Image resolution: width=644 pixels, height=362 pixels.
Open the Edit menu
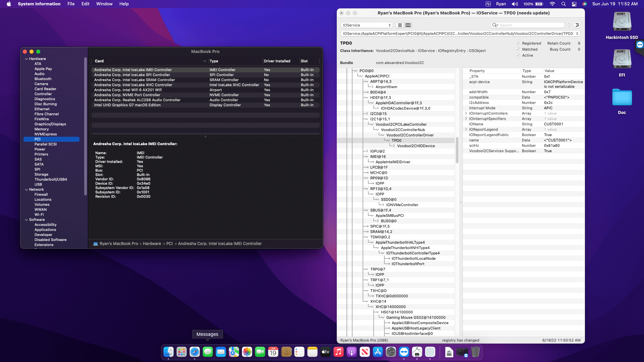coord(86,4)
